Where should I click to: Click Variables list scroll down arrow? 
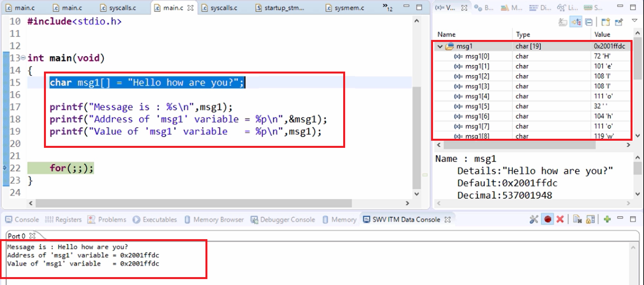click(637, 136)
